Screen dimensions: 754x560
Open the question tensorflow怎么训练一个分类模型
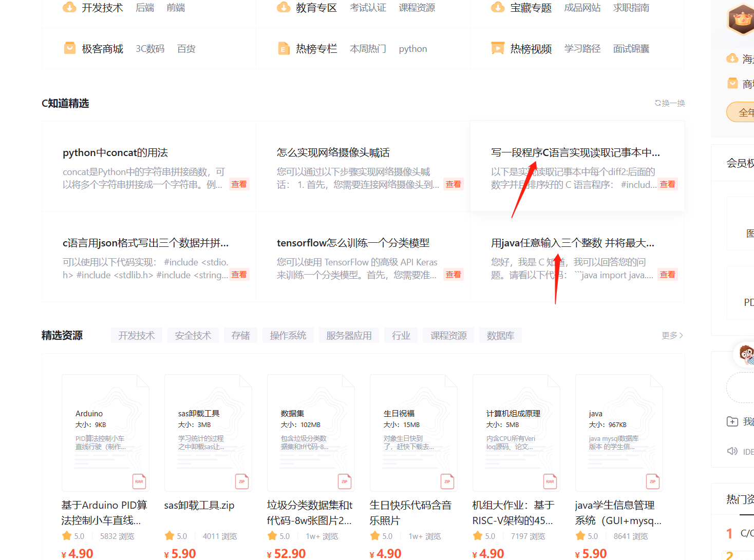pos(353,243)
